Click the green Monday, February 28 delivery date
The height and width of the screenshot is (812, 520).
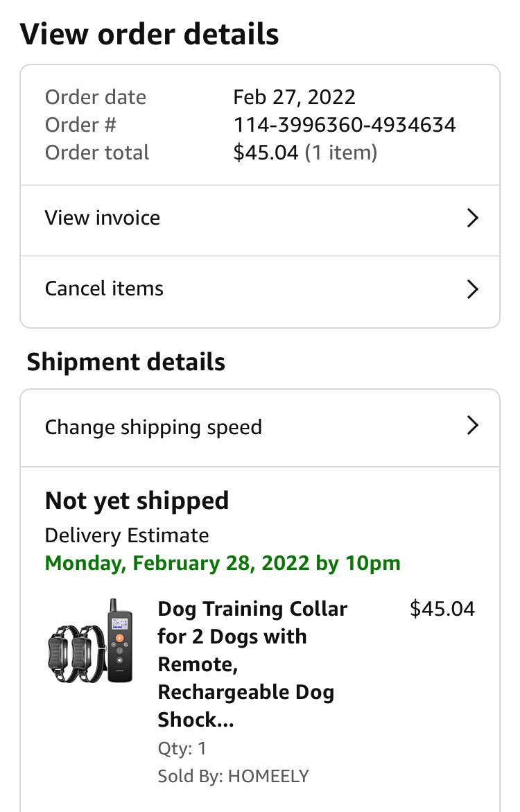223,562
